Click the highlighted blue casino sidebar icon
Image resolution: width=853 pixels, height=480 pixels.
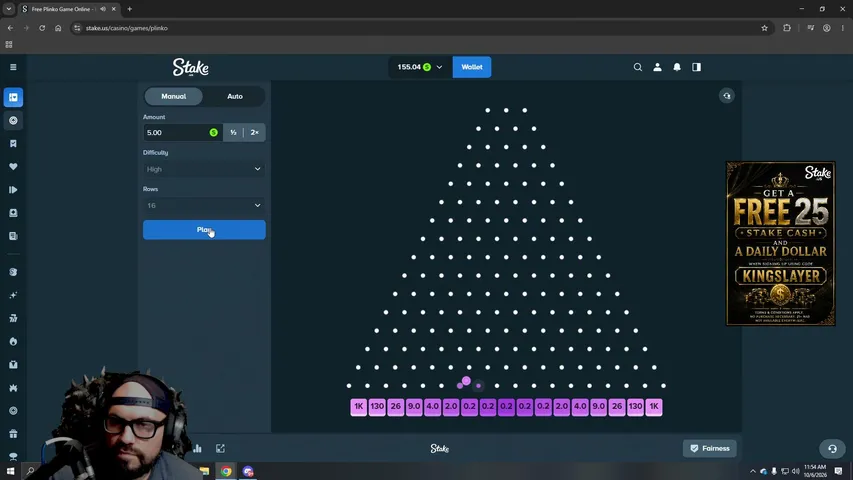click(x=13, y=97)
